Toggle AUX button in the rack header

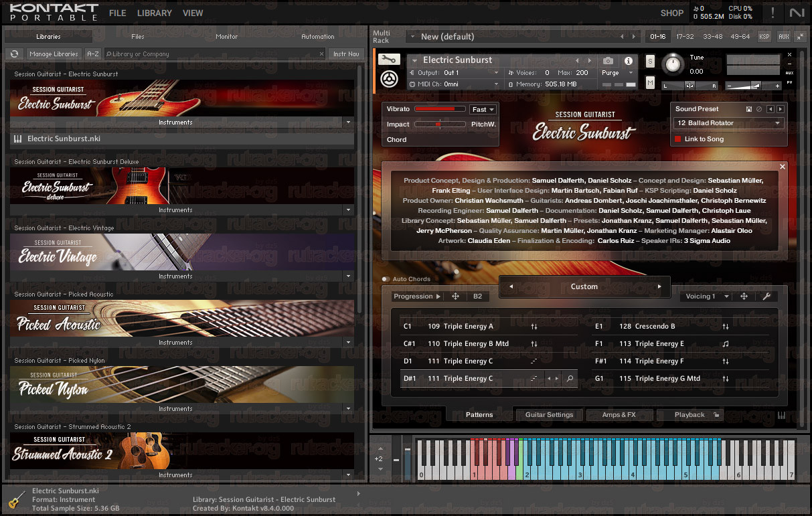784,37
